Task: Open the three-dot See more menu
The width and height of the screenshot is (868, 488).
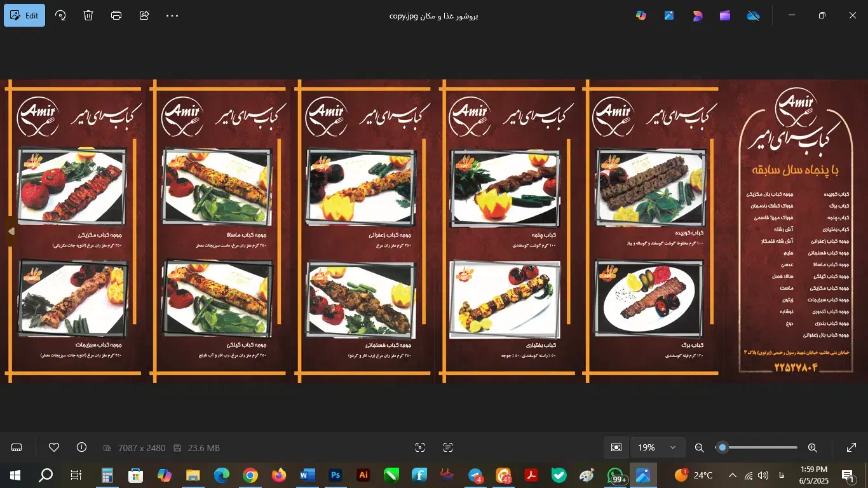Action: click(x=172, y=15)
